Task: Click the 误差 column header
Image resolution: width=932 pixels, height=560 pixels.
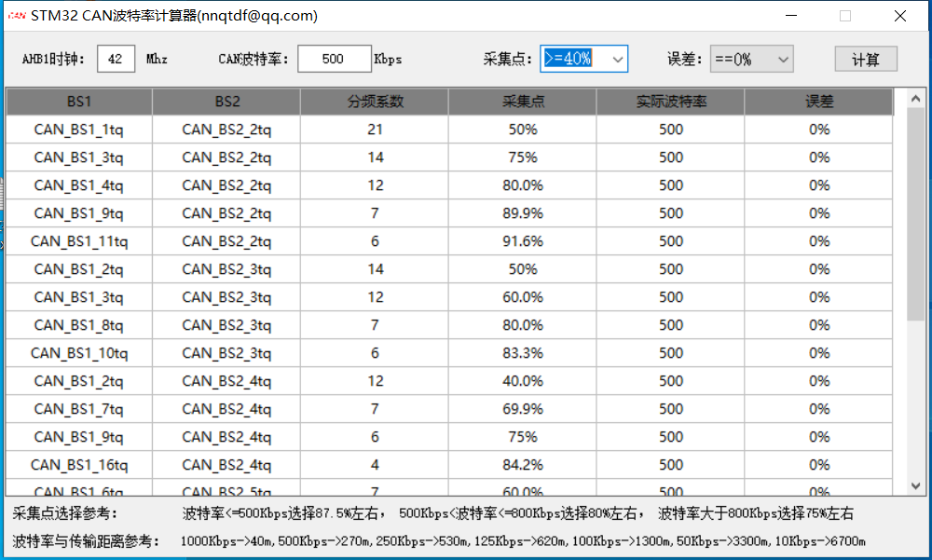Action: tap(818, 101)
